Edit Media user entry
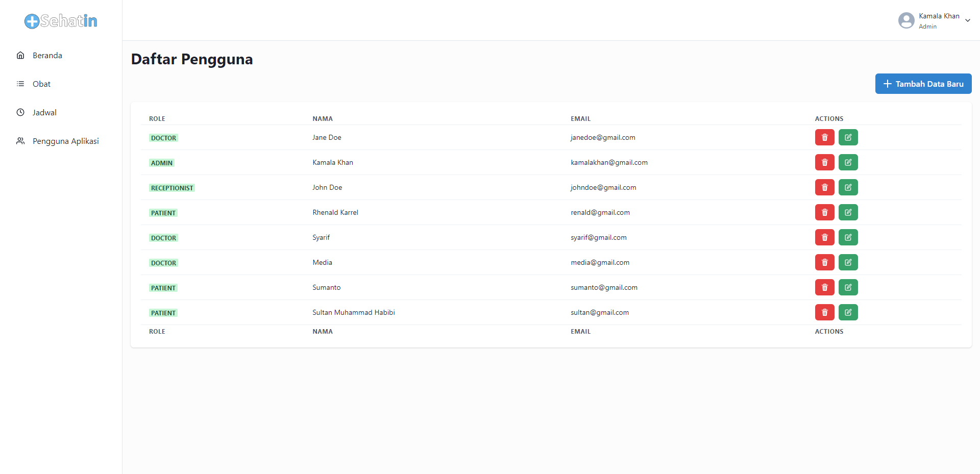Viewport: 980px width, 474px height. [848, 262]
